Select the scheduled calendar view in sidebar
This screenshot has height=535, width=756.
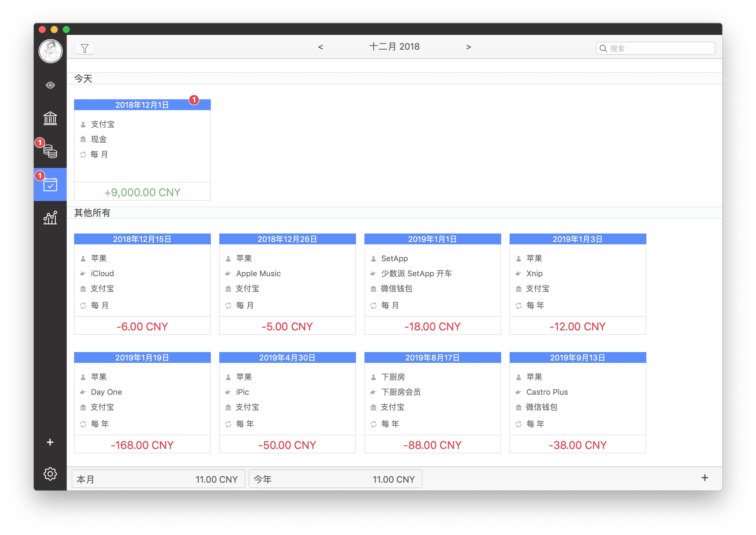point(50,184)
